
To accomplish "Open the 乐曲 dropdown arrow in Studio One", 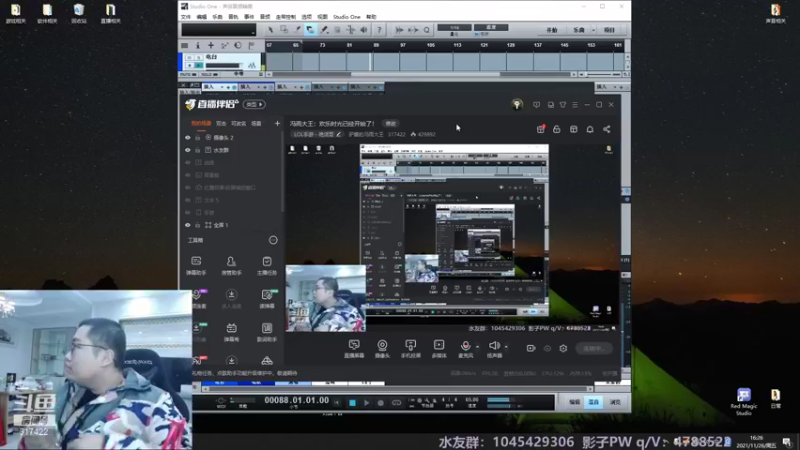I will pyautogui.click(x=593, y=30).
